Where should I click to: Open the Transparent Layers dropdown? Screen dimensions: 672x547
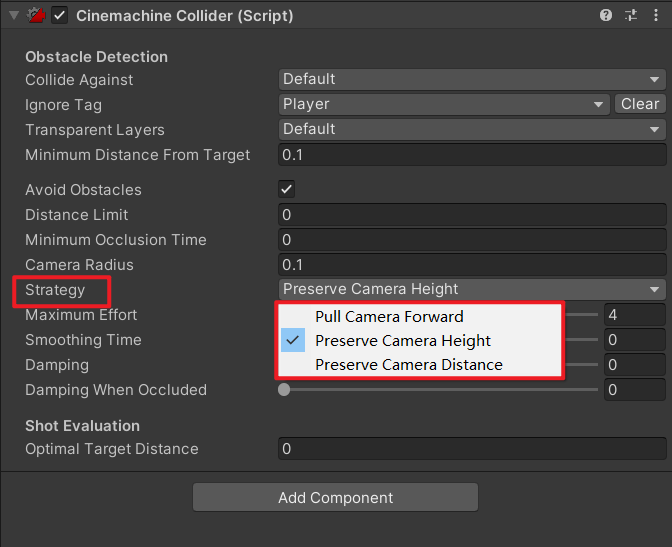[x=472, y=129]
